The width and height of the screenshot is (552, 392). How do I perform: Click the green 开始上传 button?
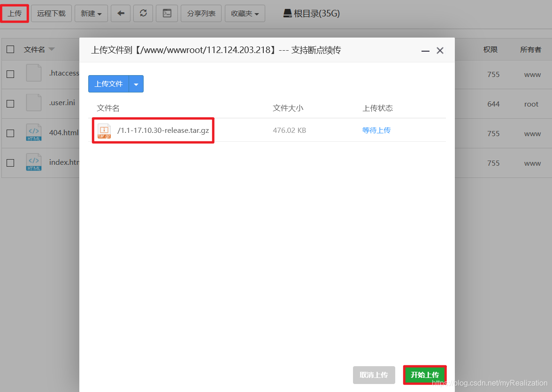(x=425, y=375)
